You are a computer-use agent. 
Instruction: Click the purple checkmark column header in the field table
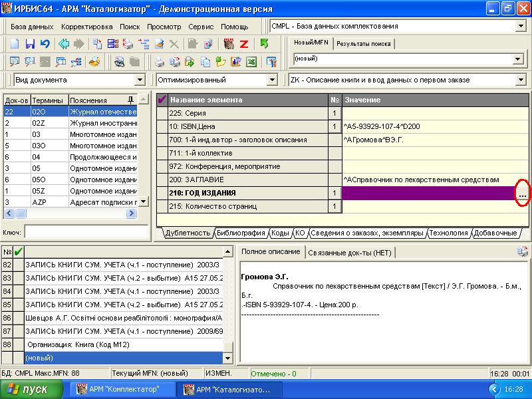tap(162, 100)
